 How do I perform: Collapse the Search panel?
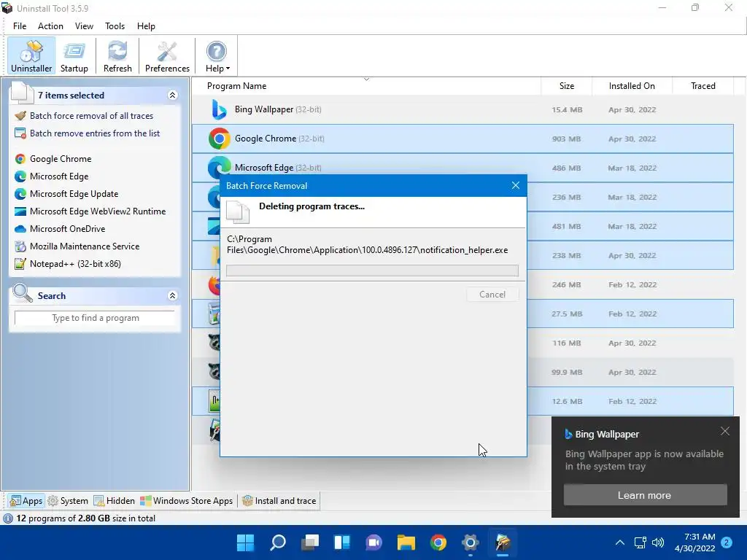pos(172,296)
